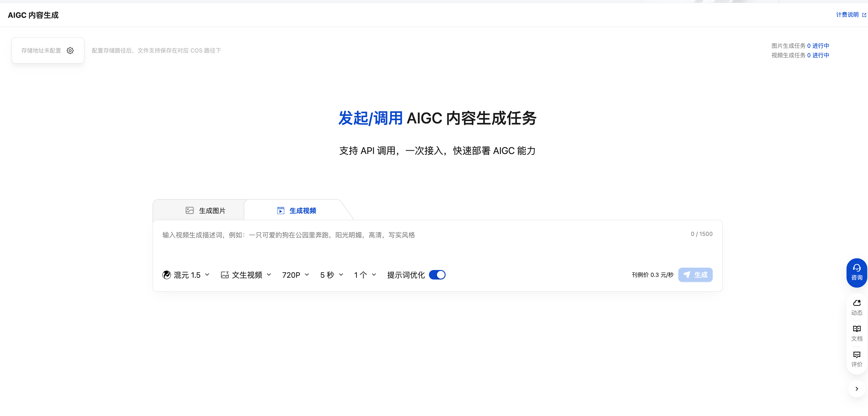
Task: View 视频生成任务 0 进行中 link
Action: click(818, 55)
